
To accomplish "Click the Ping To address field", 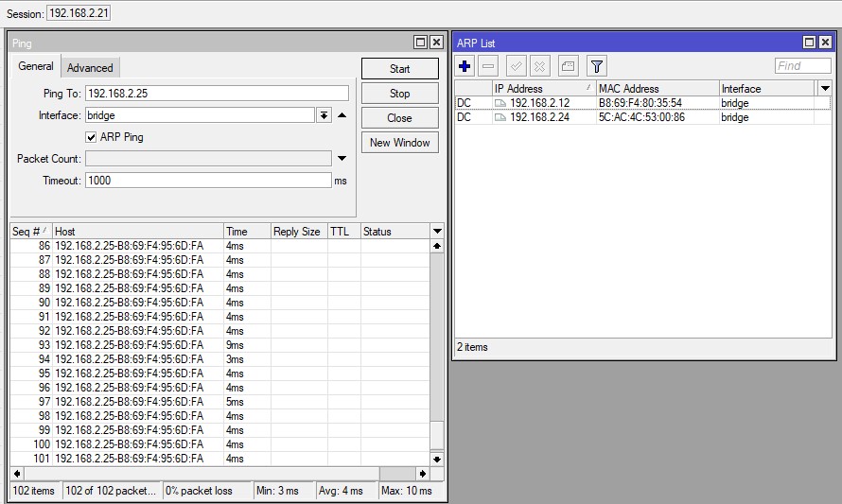I will 217,94.
